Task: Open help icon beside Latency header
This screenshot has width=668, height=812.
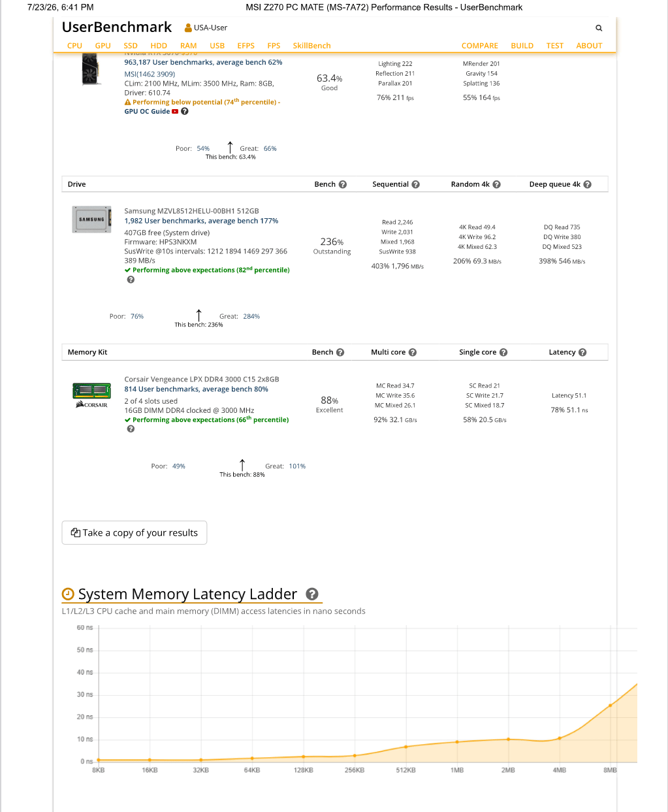Action: point(582,352)
